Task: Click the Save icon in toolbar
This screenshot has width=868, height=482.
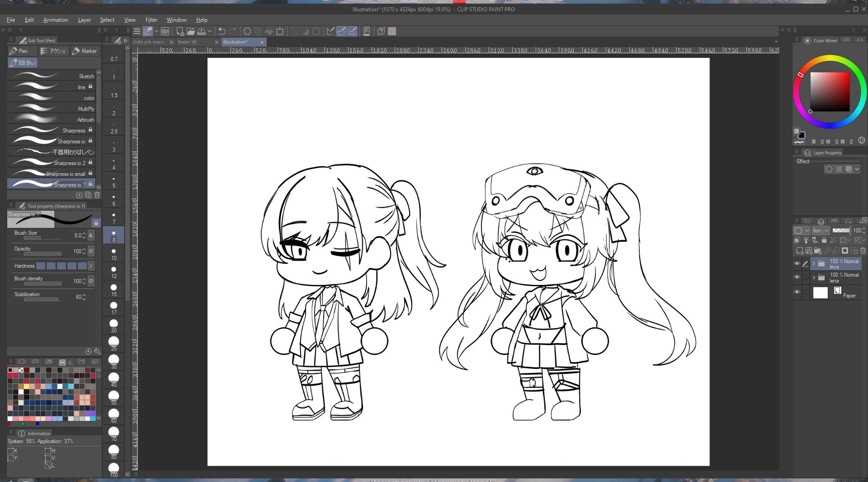Action: click(x=201, y=31)
